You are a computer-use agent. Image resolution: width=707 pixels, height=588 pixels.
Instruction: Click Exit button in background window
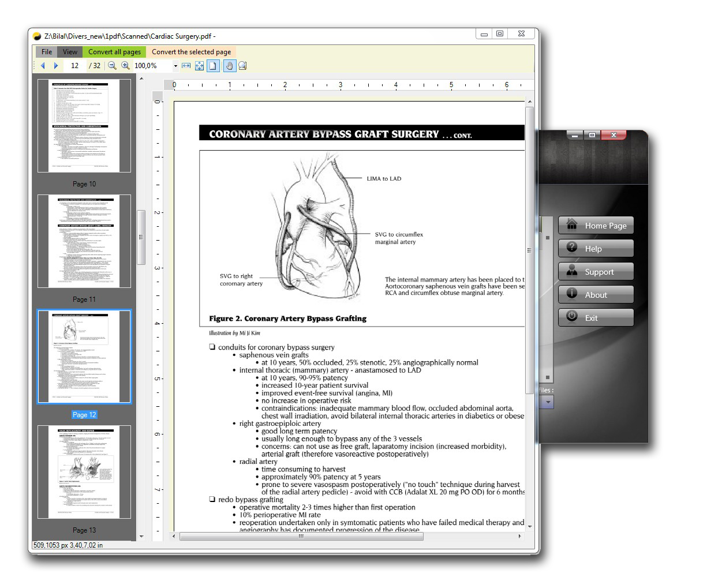pos(596,318)
